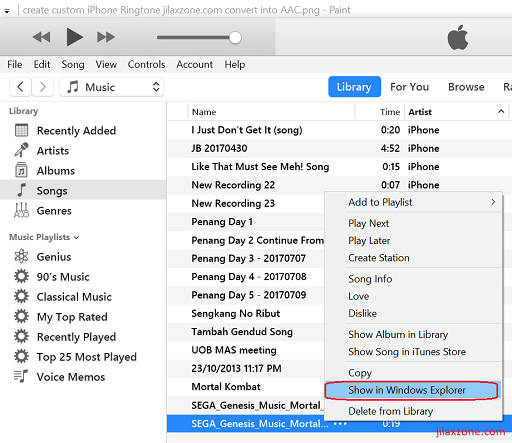The width and height of the screenshot is (512, 443).
Task: Go forward with the right chevron button
Action: coord(42,87)
